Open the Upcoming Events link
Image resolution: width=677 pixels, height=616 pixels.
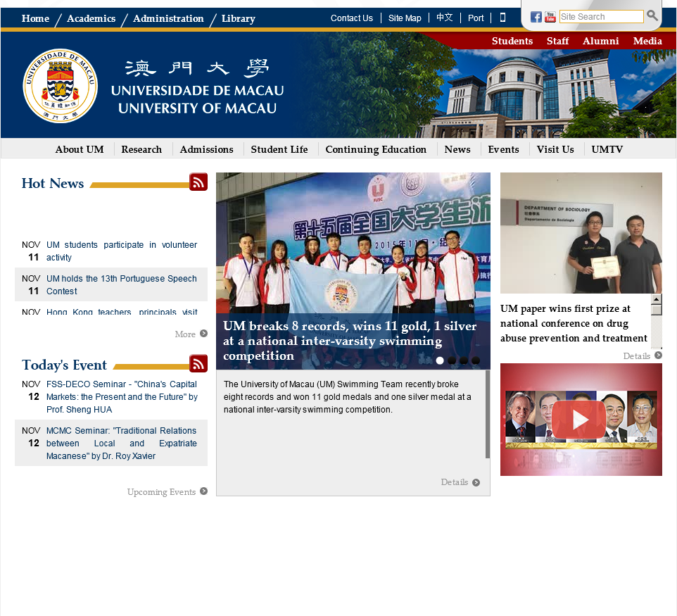point(161,491)
